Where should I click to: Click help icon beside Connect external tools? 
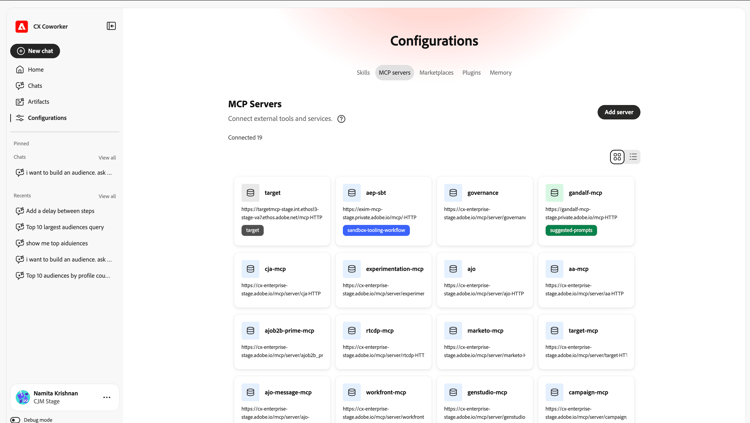(341, 119)
